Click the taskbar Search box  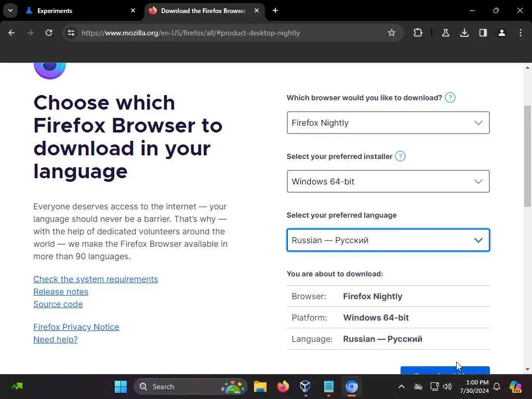point(190,387)
